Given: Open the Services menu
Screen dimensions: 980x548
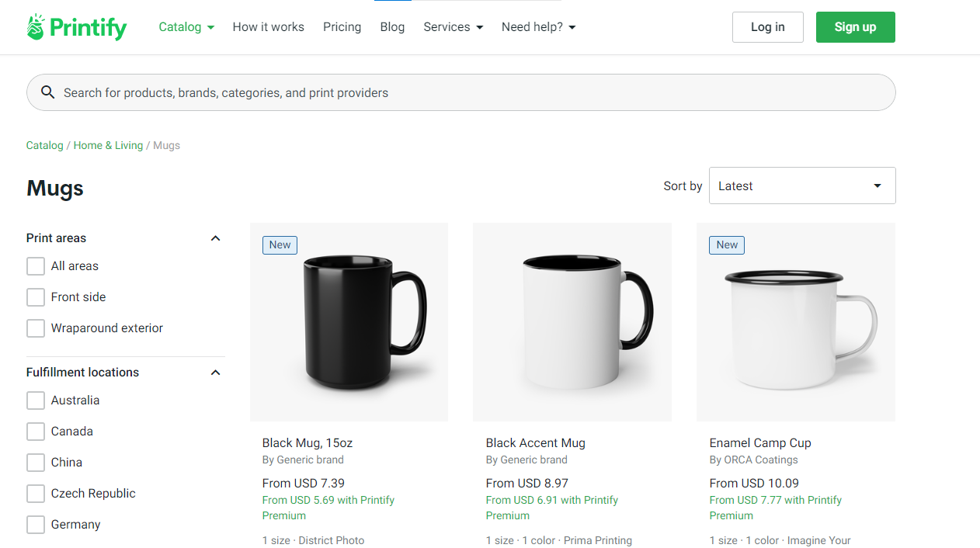Looking at the screenshot, I should coord(454,27).
